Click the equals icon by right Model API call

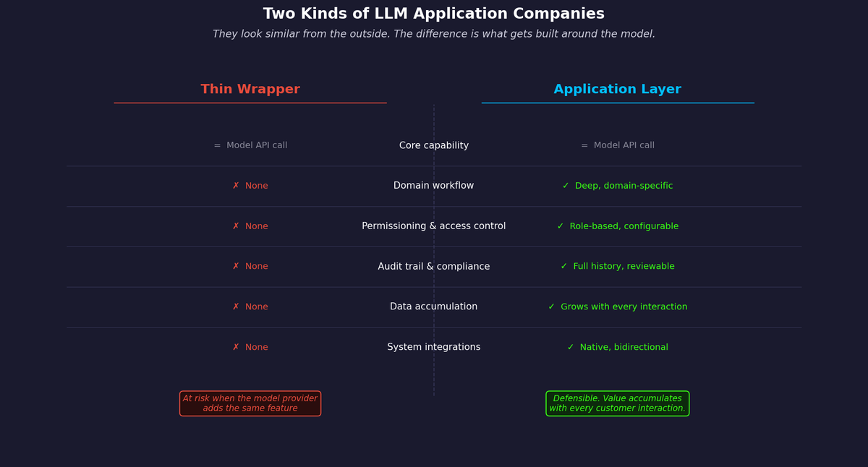[x=584, y=145]
